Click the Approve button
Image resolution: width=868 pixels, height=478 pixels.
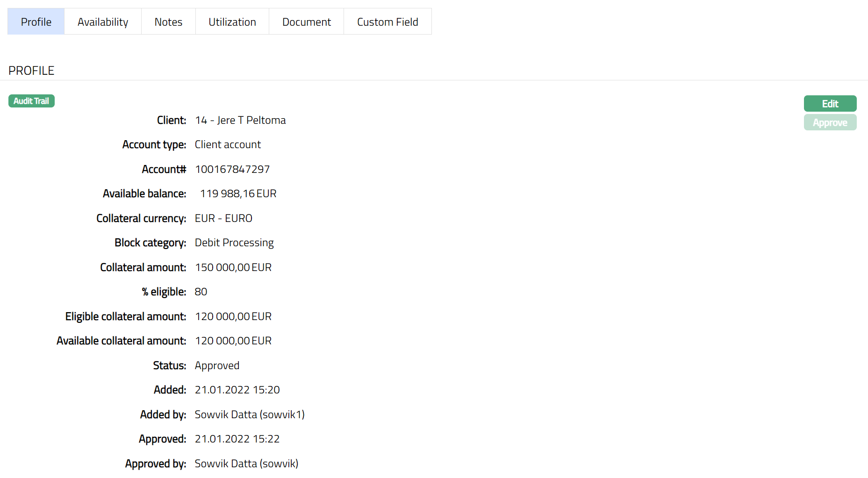830,122
